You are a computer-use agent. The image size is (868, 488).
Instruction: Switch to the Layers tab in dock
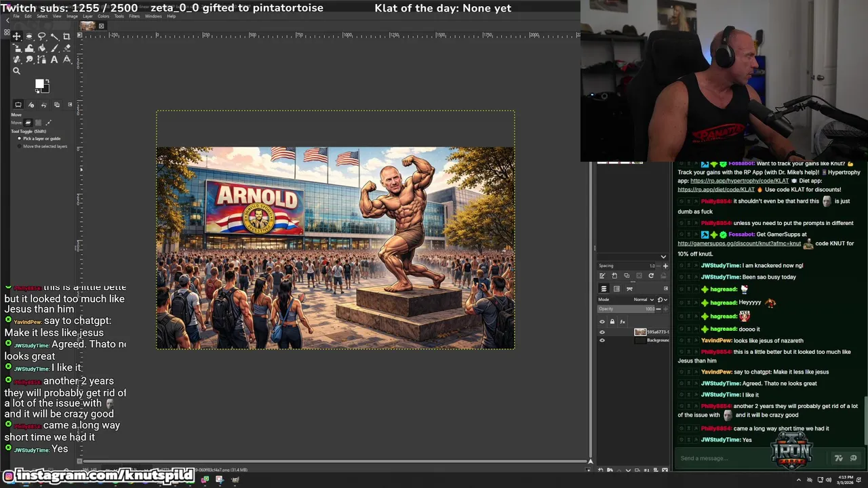tap(604, 289)
